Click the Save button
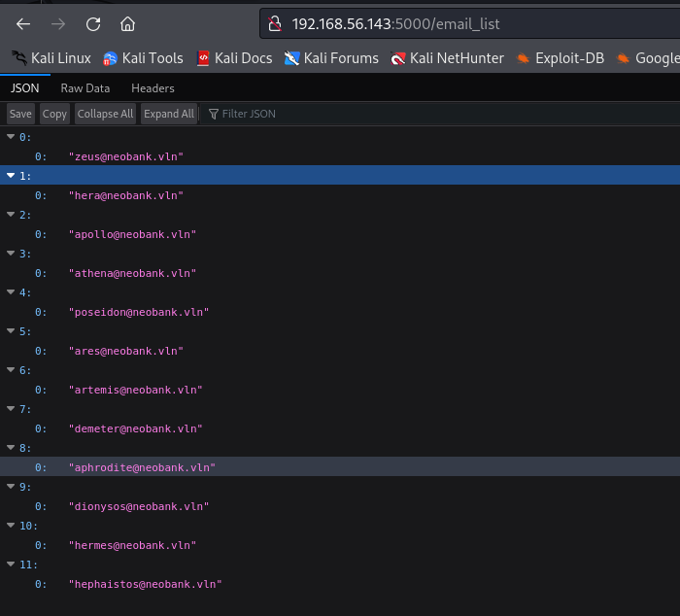The height and width of the screenshot is (616, 680). (x=20, y=114)
